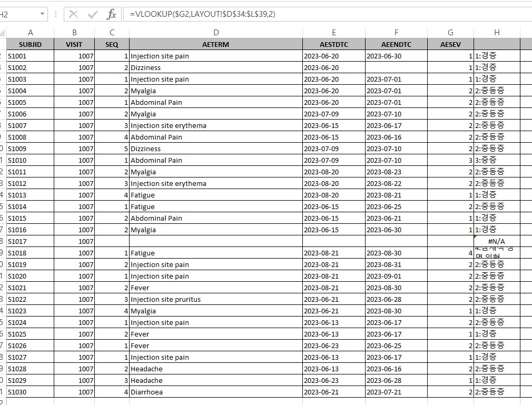Select column B header
The width and height of the screenshot is (532, 405).
point(74,33)
